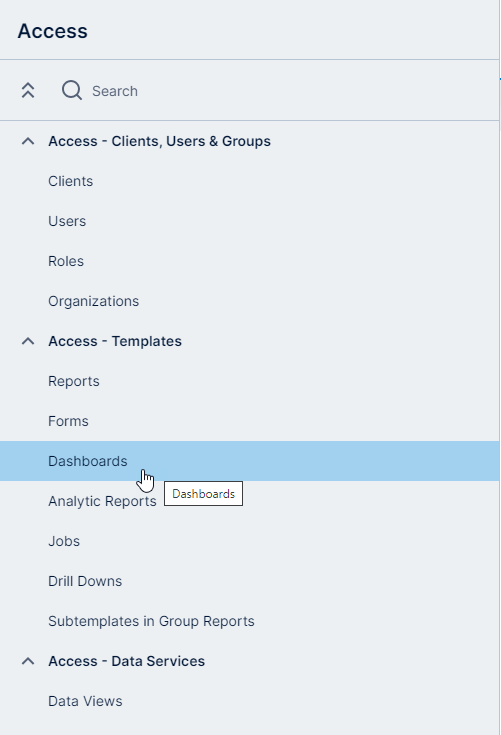
Task: Click the collapse-all double chevron icon
Action: click(28, 90)
